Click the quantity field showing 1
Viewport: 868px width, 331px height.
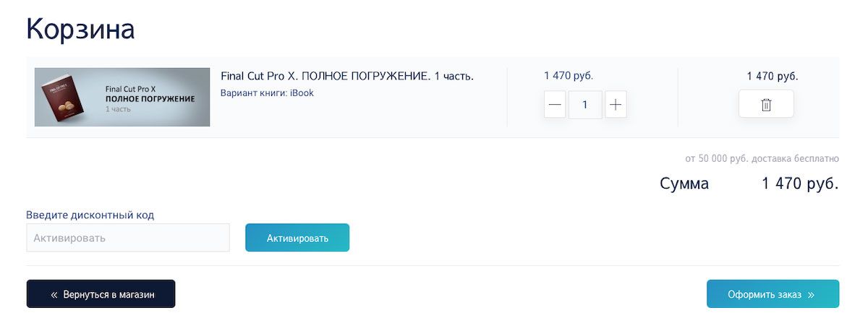(585, 105)
